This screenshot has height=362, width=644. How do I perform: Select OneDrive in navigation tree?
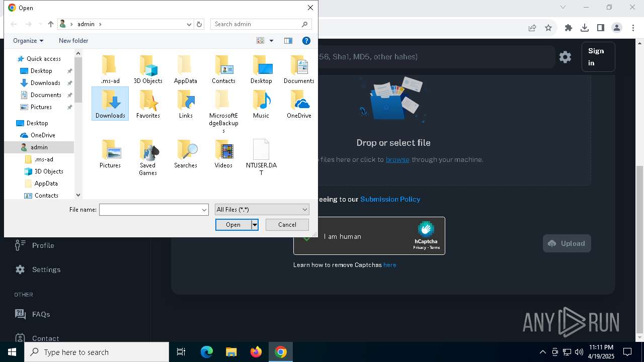43,135
